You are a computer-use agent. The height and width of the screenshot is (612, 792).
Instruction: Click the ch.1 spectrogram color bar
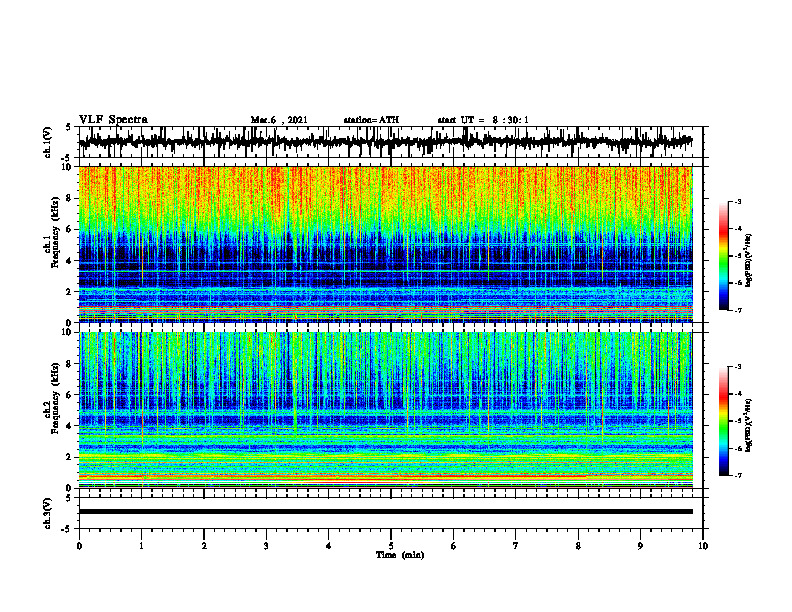pos(724,256)
